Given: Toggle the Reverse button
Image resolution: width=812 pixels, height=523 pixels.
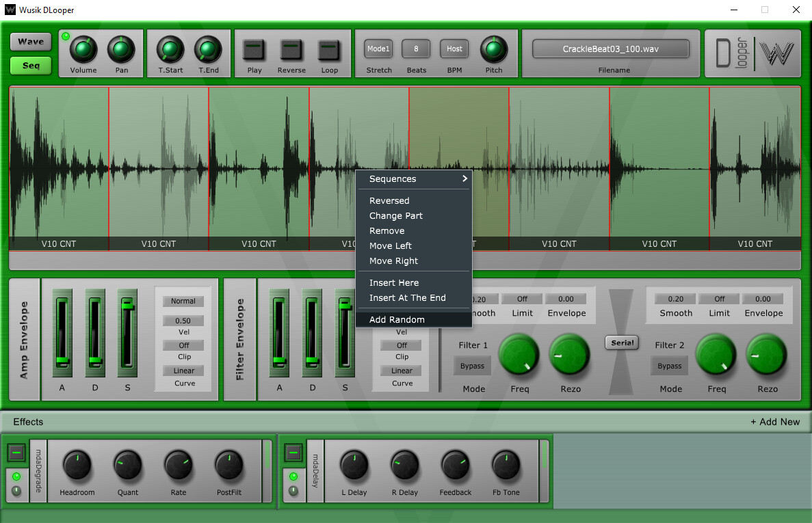Looking at the screenshot, I should click(291, 50).
